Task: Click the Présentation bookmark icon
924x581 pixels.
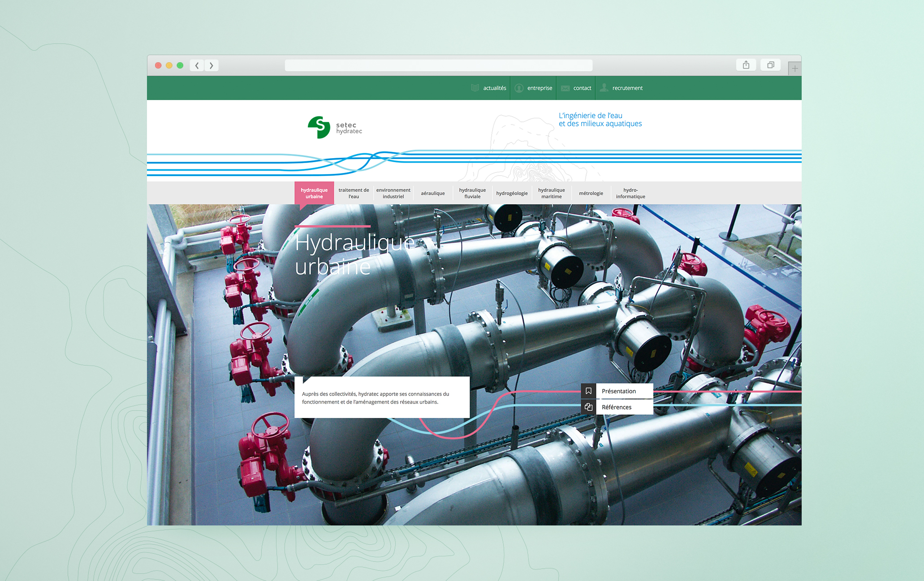Action: click(x=588, y=391)
